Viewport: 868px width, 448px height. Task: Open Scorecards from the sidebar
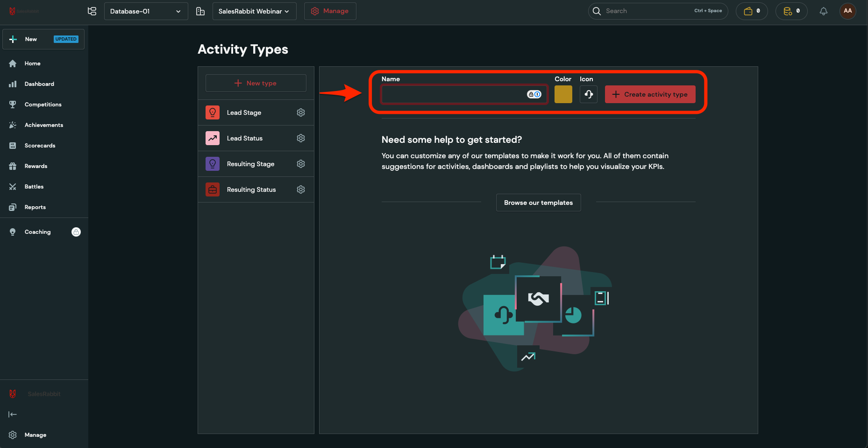(40, 146)
